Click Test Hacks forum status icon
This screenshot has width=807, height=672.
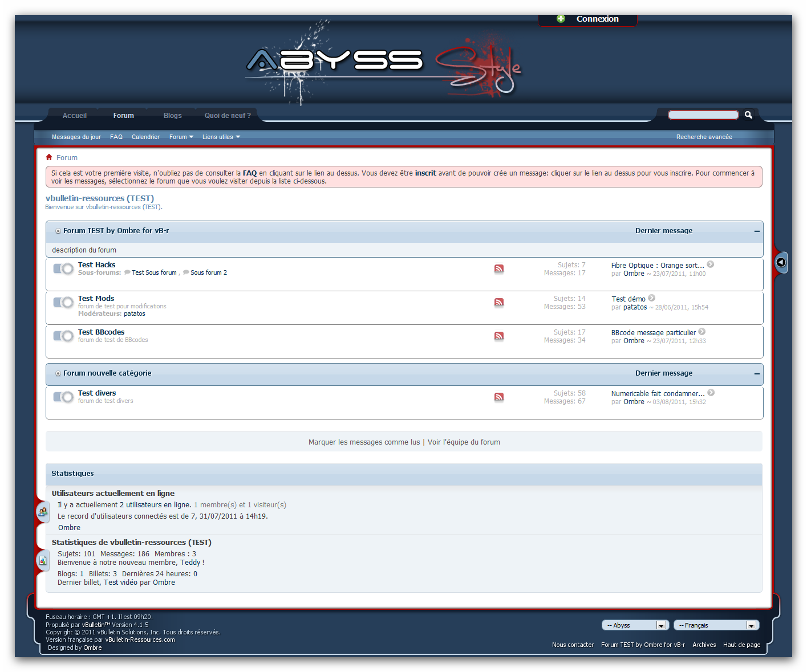(63, 268)
